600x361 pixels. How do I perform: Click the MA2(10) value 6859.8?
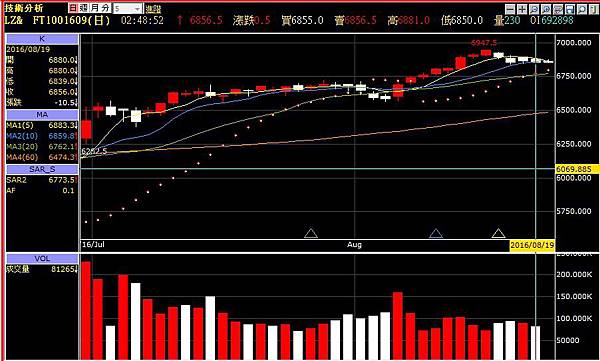63,136
